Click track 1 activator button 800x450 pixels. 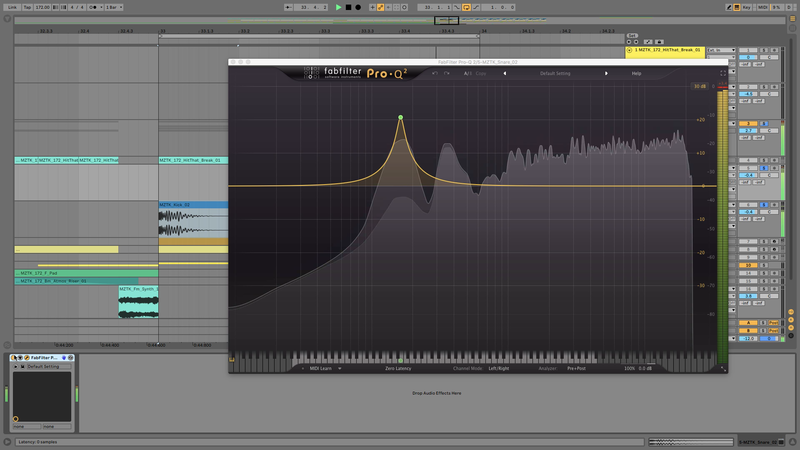point(748,50)
